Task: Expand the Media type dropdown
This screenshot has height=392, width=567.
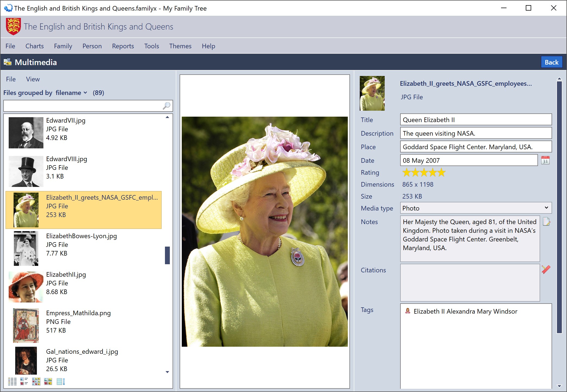Action: [x=546, y=208]
